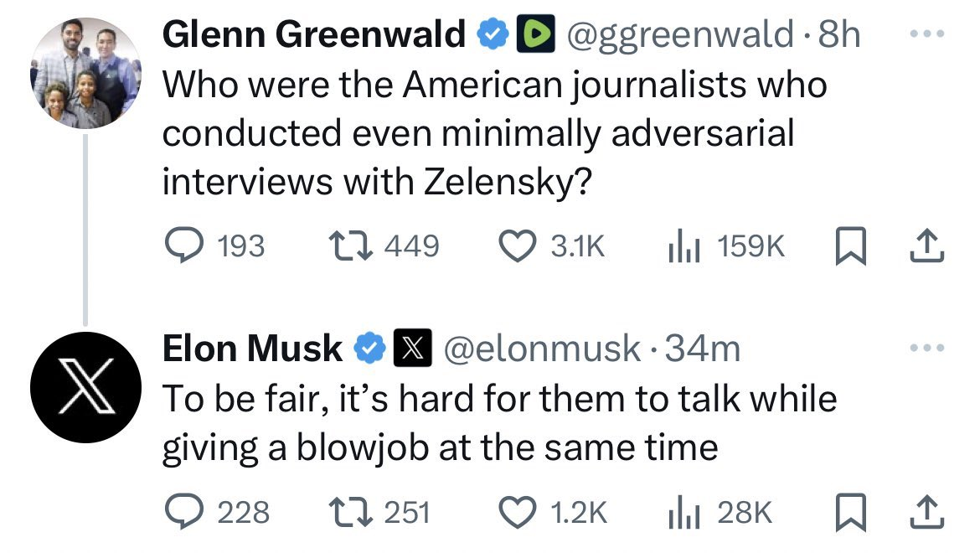Click the X affiliation badge beside Musk
This screenshot has width=980, height=553.
411,349
